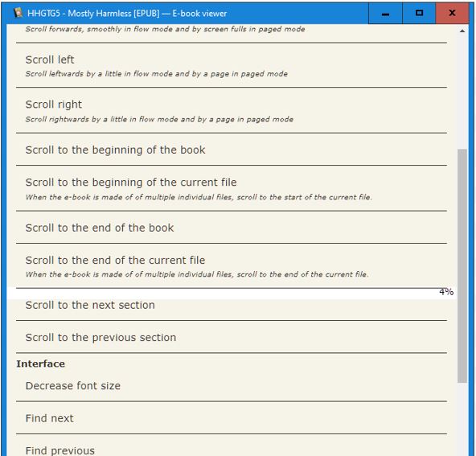Click Scroll to the previous section entry
Image resolution: width=476 pixels, height=456 pixels.
point(232,337)
